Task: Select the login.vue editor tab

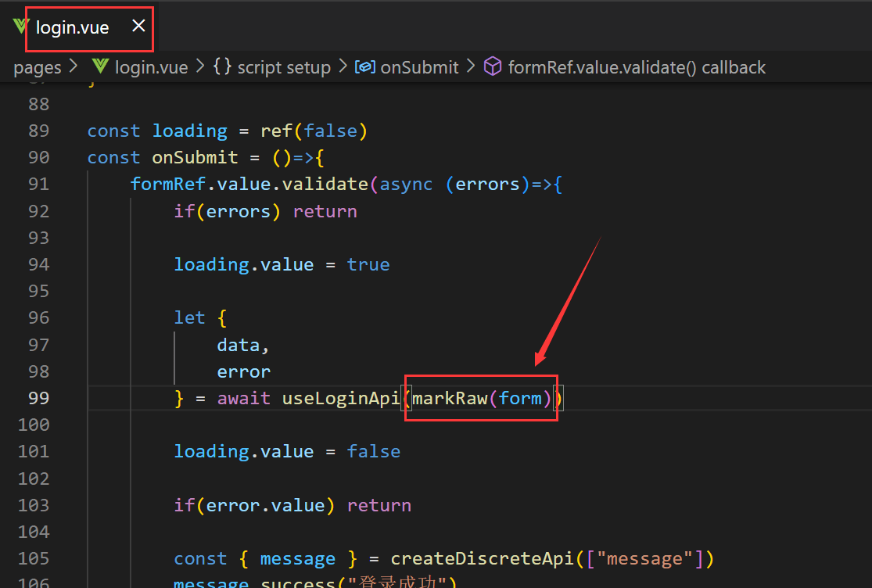Action: click(72, 28)
